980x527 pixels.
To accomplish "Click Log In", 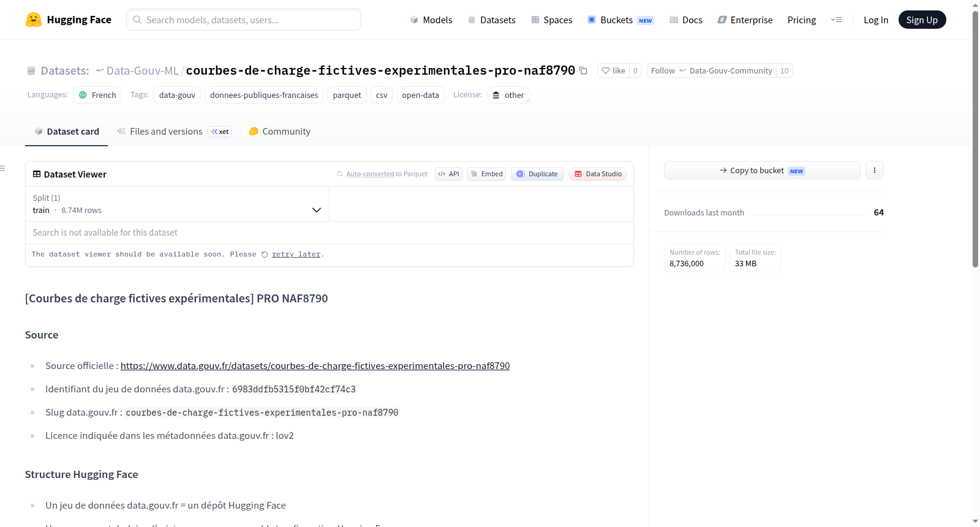I will pos(876,20).
